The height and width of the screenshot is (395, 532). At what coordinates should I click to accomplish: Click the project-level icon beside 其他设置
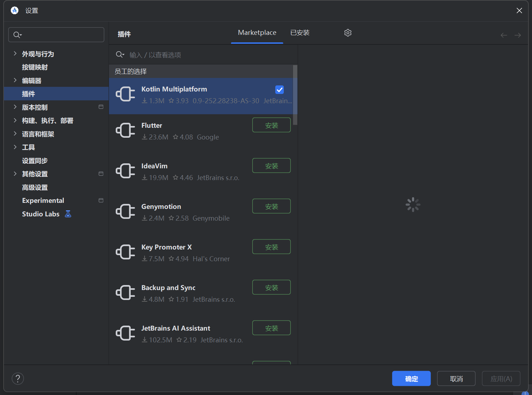tap(101, 174)
